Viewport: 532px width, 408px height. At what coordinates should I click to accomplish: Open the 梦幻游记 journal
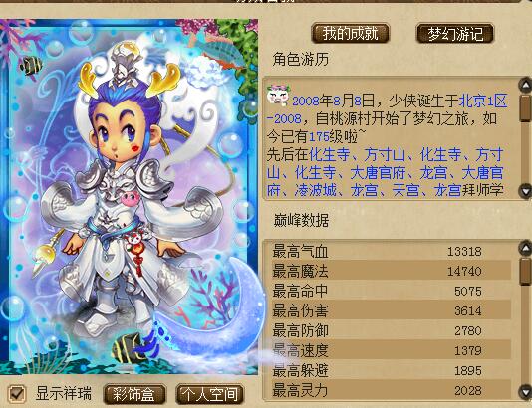(454, 33)
